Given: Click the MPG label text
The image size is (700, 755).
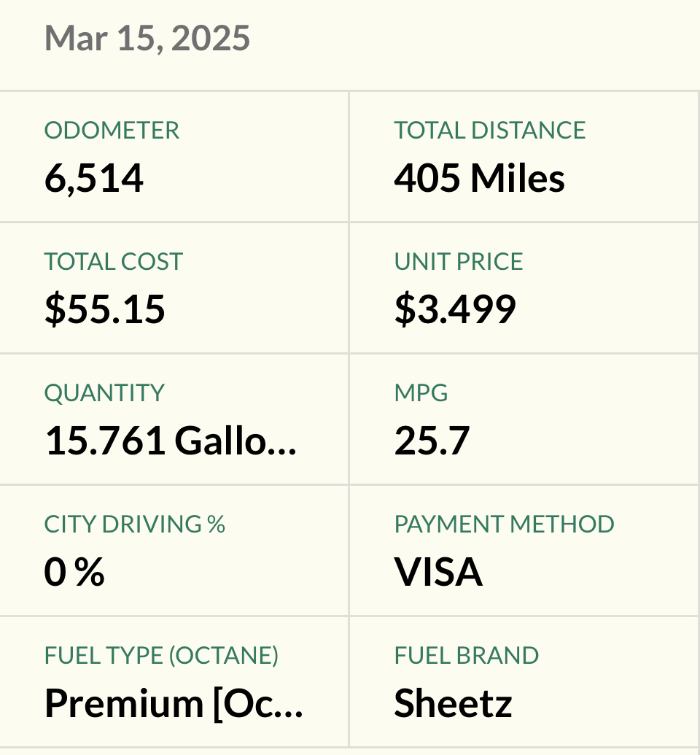Looking at the screenshot, I should point(421,393).
